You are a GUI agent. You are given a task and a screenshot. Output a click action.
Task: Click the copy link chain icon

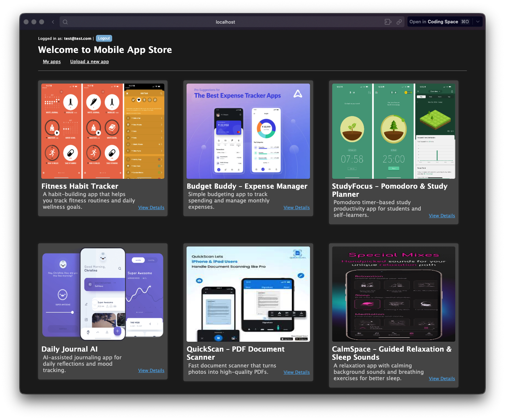click(399, 22)
